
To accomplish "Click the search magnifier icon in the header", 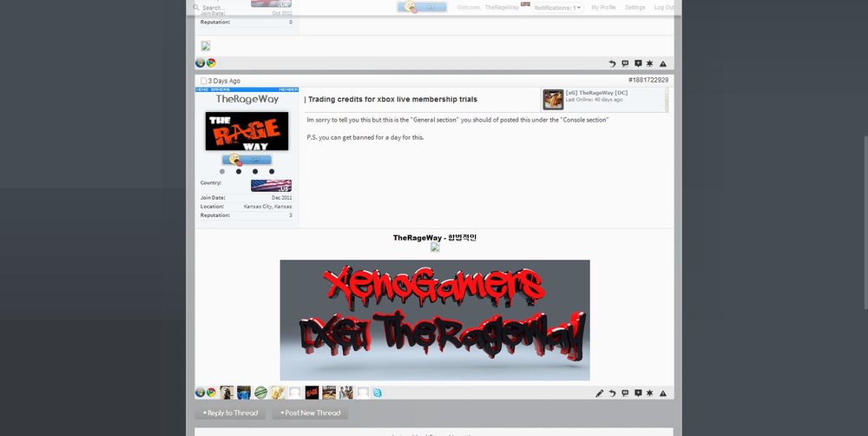I will pyautogui.click(x=196, y=8).
